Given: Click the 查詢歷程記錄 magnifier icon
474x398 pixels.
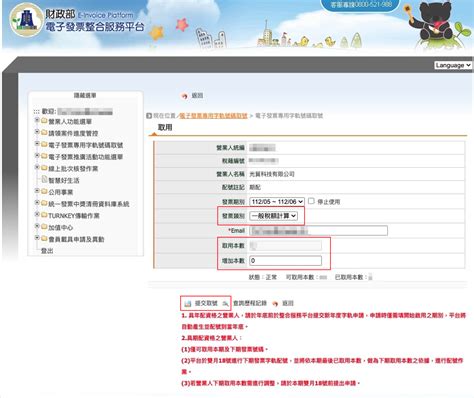Looking at the screenshot, I should point(225,303).
